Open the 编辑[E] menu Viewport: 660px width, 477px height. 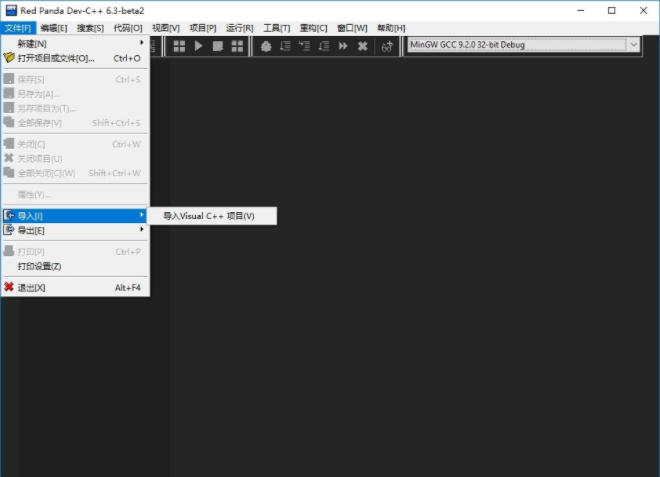pyautogui.click(x=54, y=28)
